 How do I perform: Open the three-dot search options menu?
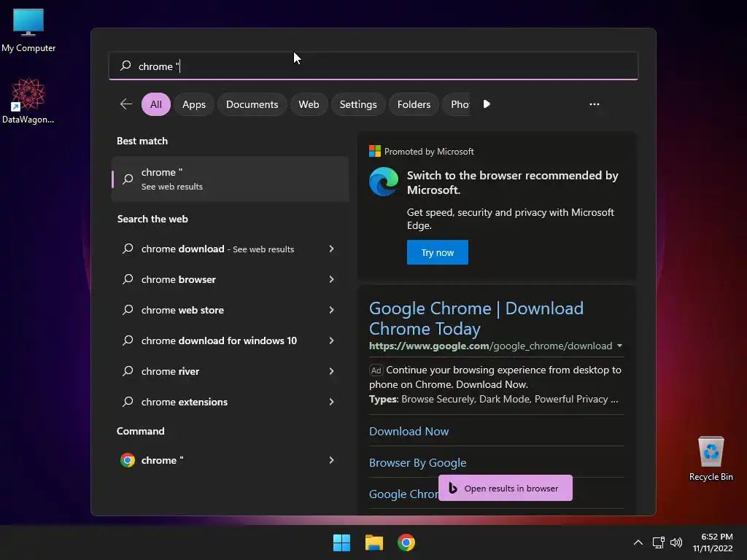click(x=594, y=104)
